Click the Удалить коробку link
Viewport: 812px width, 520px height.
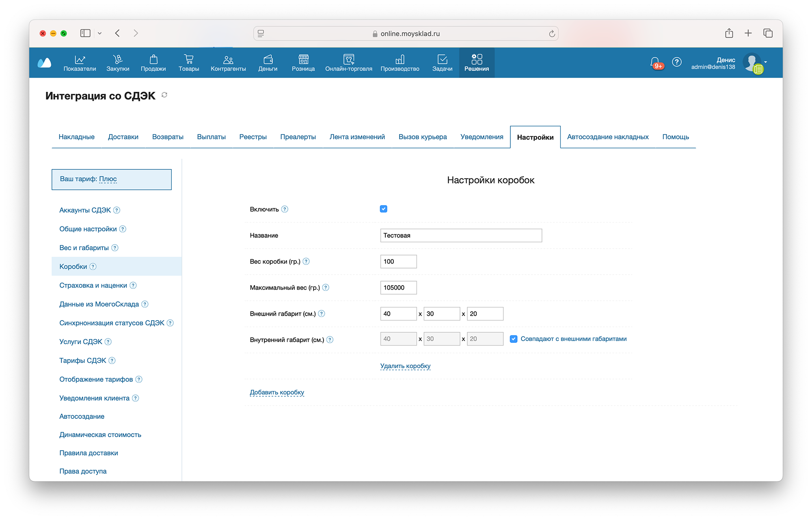(x=405, y=366)
